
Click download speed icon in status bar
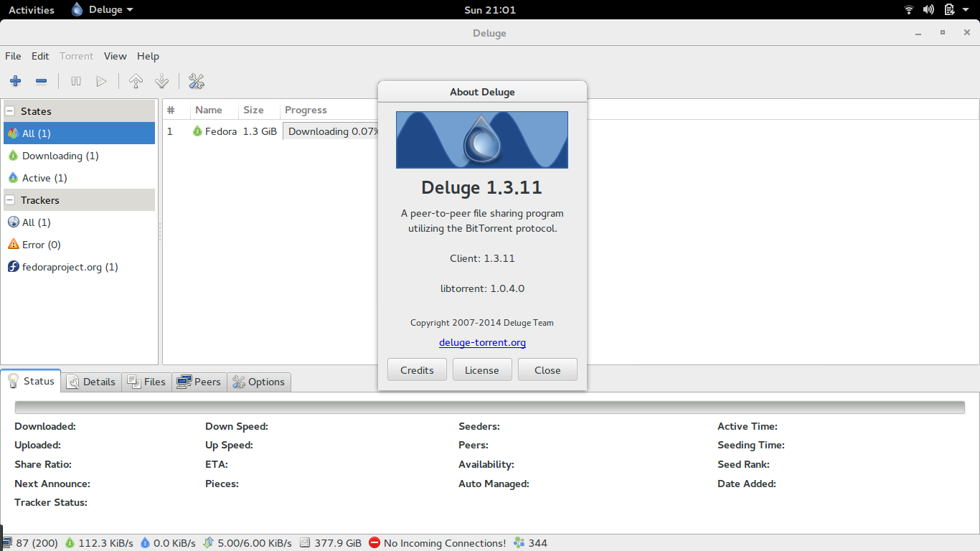70,543
